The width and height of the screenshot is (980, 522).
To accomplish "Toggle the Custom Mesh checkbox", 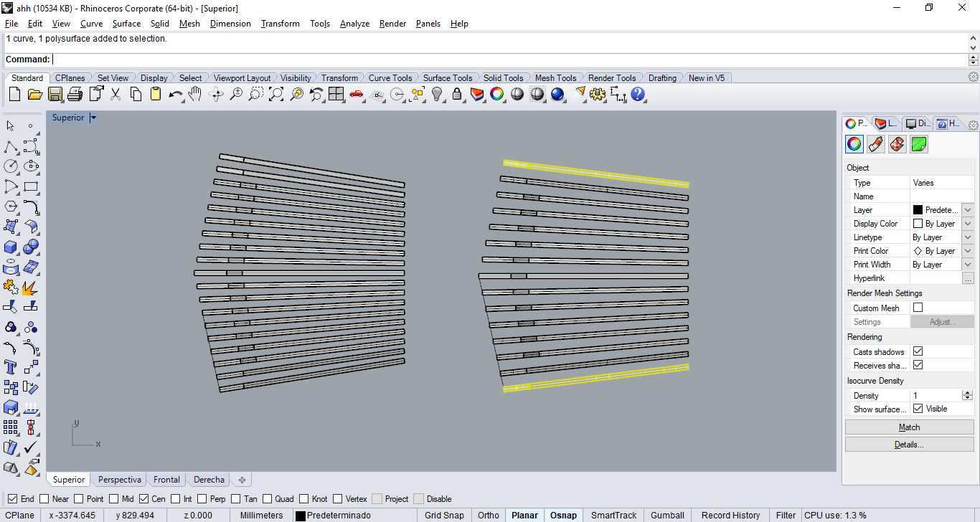I will coord(918,308).
